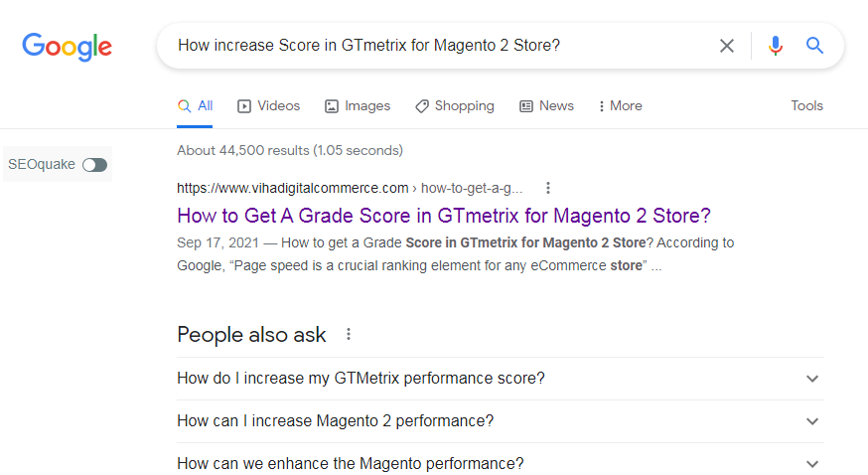Open People also ask options menu
868x475 pixels.
click(349, 334)
